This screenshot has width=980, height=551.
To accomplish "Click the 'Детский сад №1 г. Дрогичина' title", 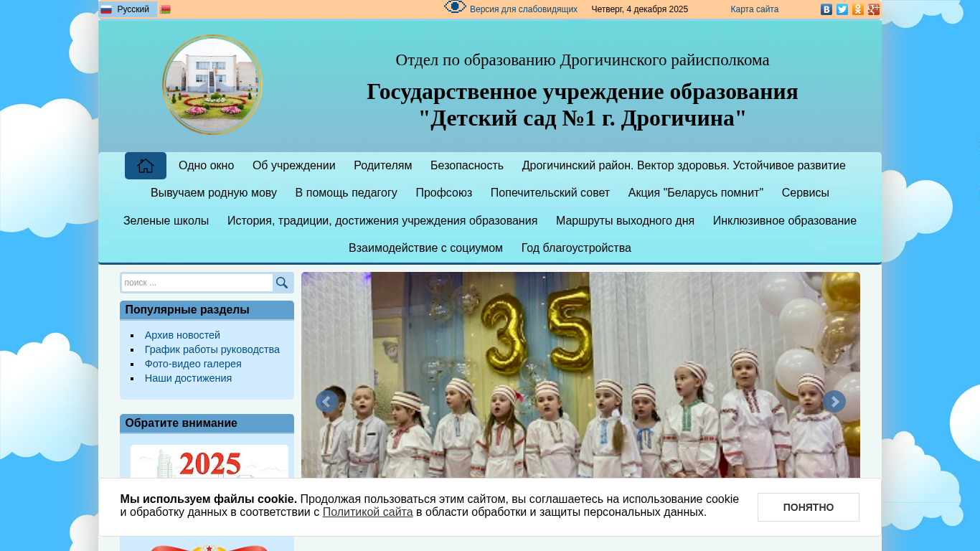I will tap(583, 118).
